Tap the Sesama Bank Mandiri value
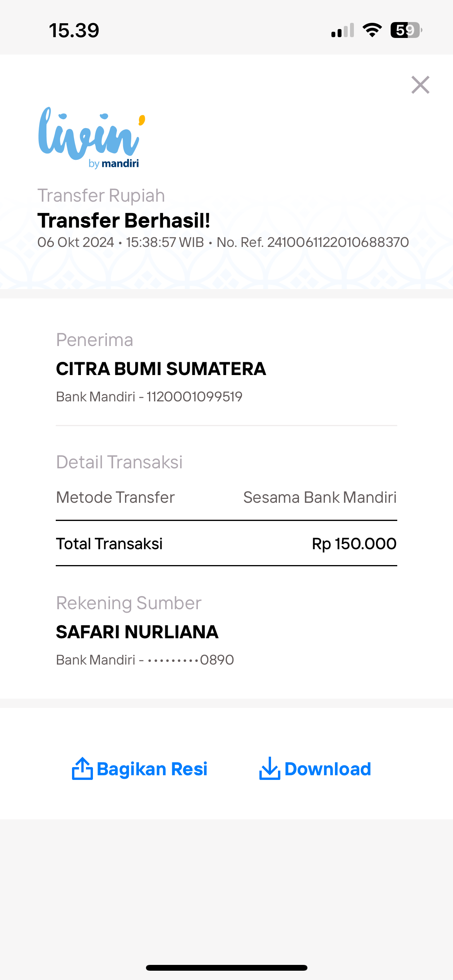453x980 pixels. tap(320, 497)
